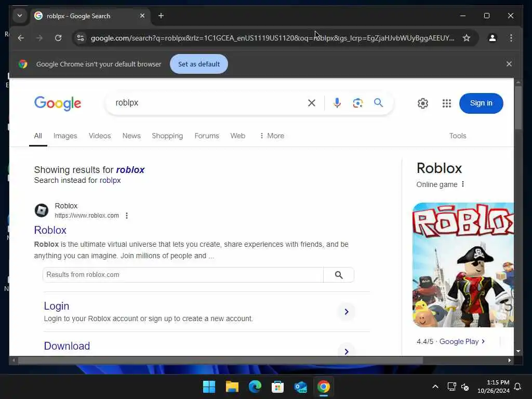The image size is (532, 399).
Task: Click the Results from roblox.com search field
Action: coord(183,275)
